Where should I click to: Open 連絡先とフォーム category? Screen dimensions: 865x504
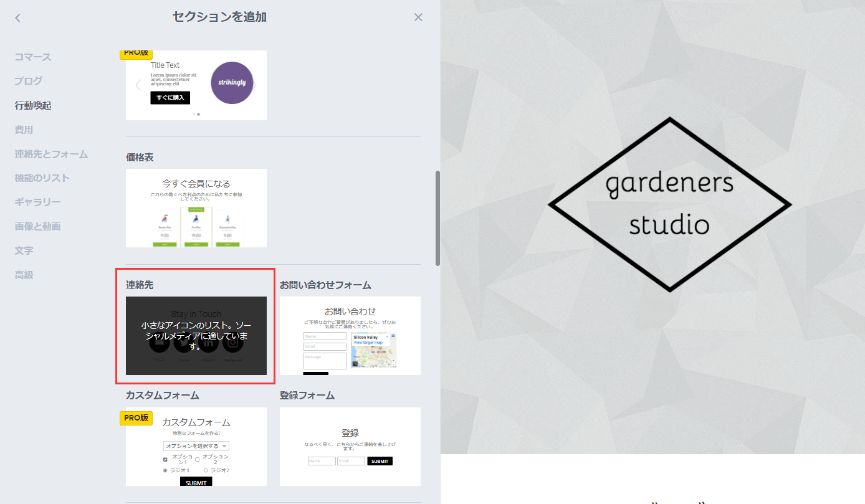click(51, 154)
